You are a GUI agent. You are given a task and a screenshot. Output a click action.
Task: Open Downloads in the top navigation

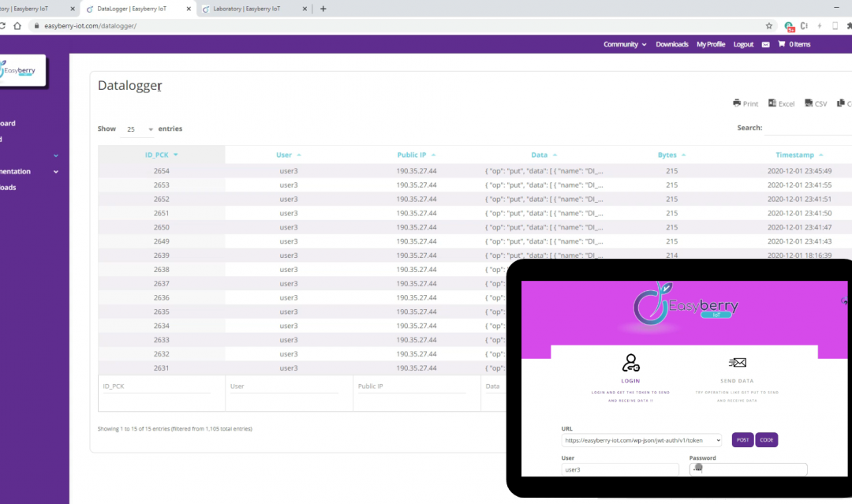pos(671,44)
